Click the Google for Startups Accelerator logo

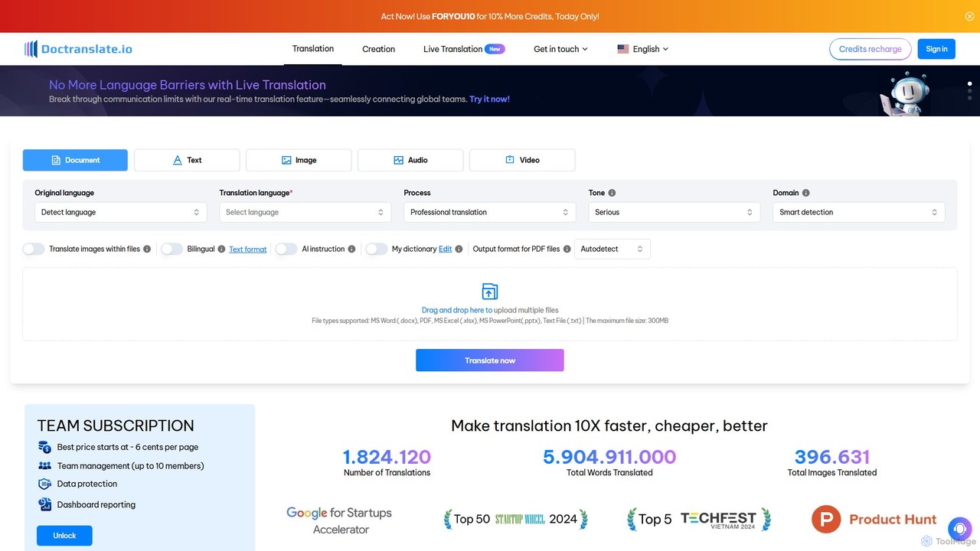[x=339, y=520]
